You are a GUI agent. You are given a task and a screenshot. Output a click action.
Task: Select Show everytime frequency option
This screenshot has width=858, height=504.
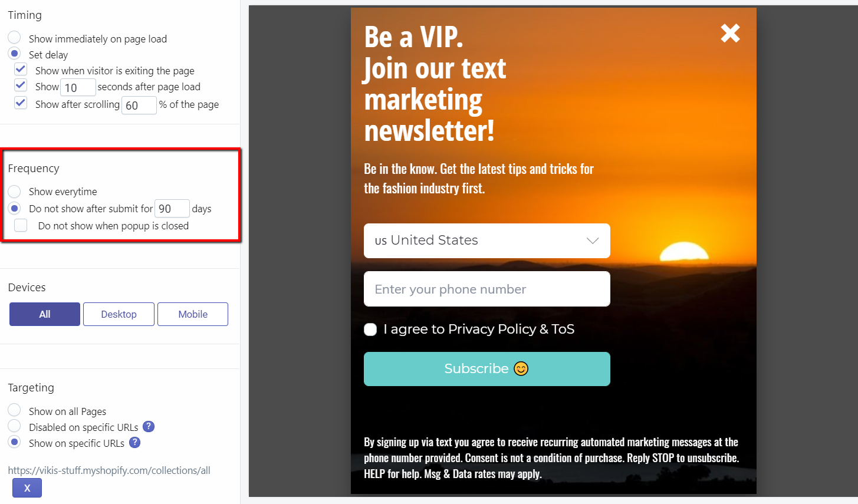coord(15,192)
